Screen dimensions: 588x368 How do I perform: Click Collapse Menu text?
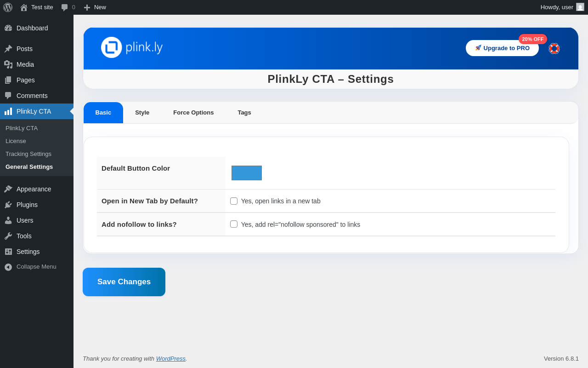pyautogui.click(x=36, y=266)
